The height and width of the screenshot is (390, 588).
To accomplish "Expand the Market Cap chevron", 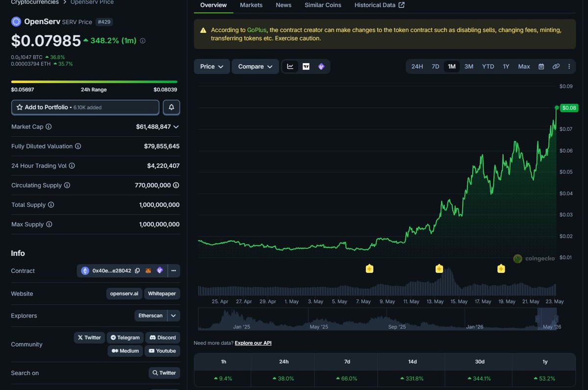I will (x=176, y=126).
